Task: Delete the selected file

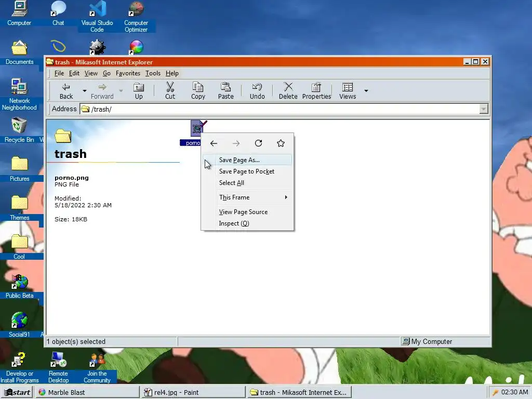Action: pyautogui.click(x=288, y=91)
